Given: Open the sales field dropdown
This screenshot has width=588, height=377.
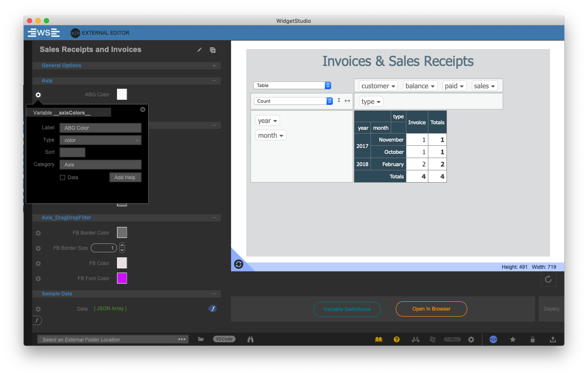Looking at the screenshot, I should [485, 86].
